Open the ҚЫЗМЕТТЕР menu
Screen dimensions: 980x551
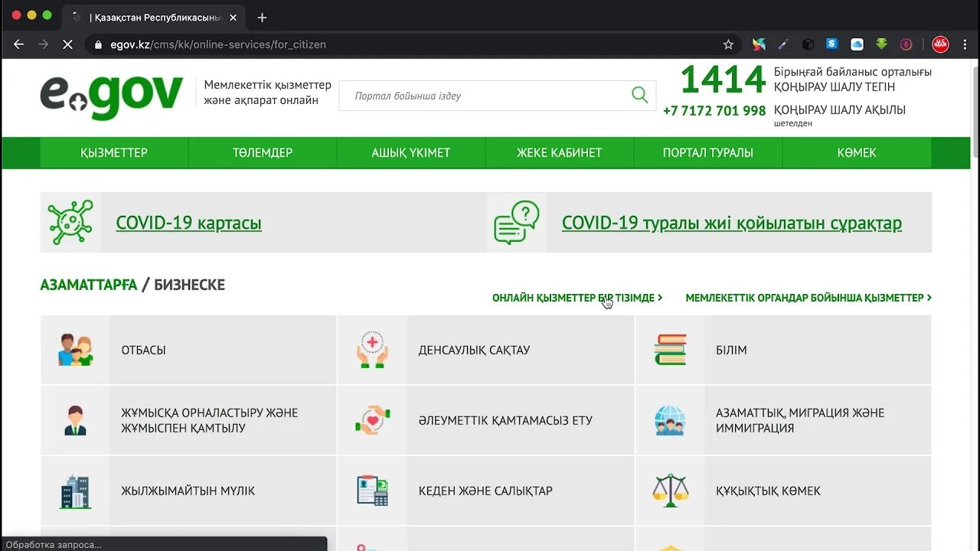tap(114, 152)
